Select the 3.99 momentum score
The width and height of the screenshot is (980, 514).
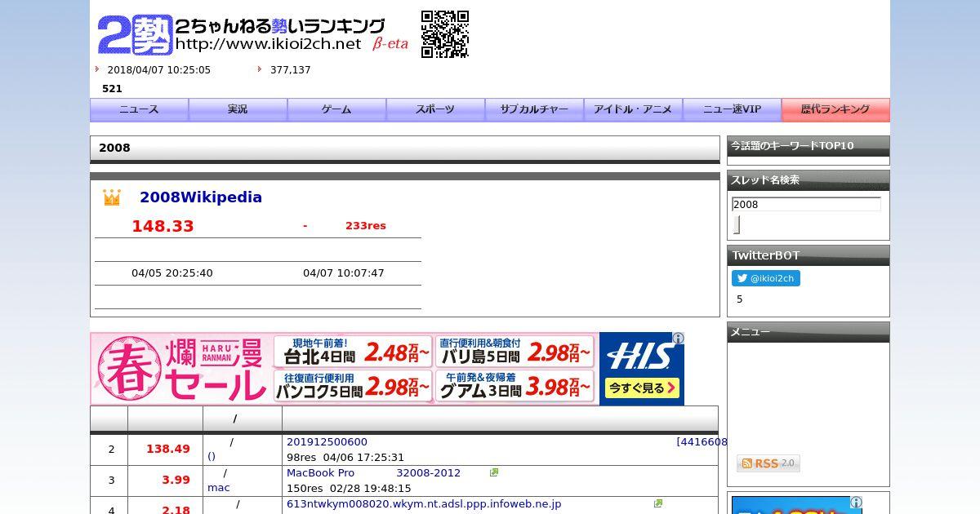176,480
